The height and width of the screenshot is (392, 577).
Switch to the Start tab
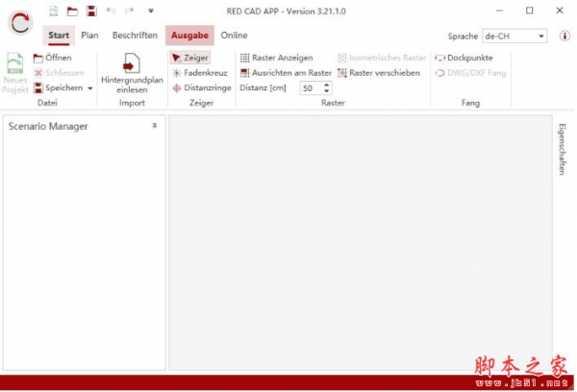pos(59,36)
